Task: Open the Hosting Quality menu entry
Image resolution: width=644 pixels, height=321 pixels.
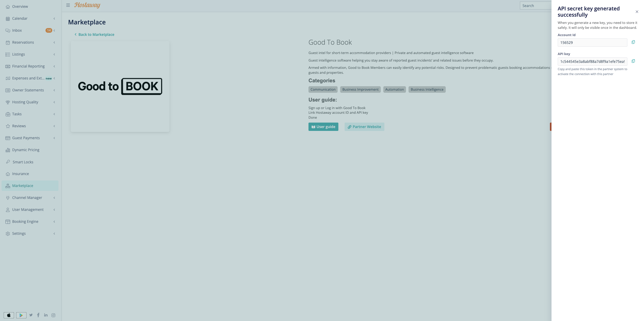Action: tap(30, 102)
